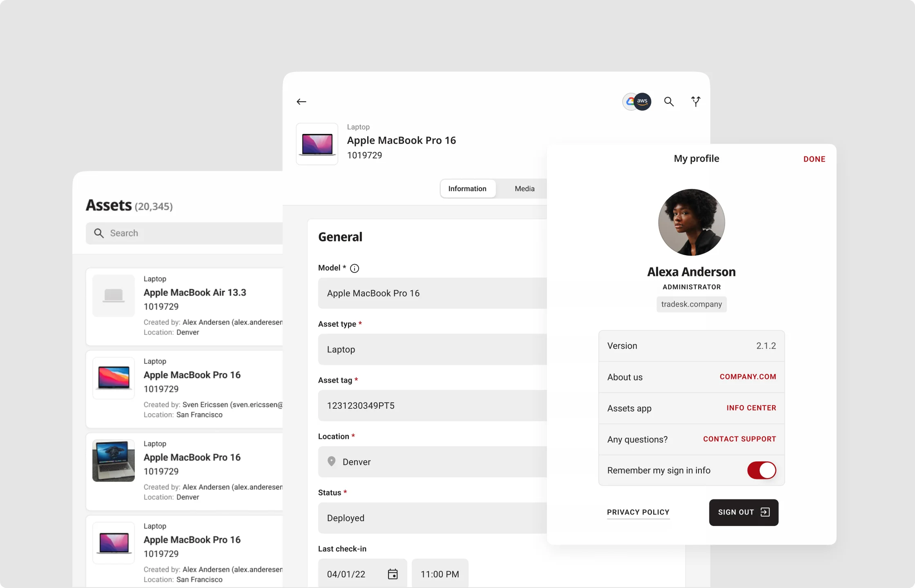Click the 04/01/22 date field
The height and width of the screenshot is (588, 915).
362,573
